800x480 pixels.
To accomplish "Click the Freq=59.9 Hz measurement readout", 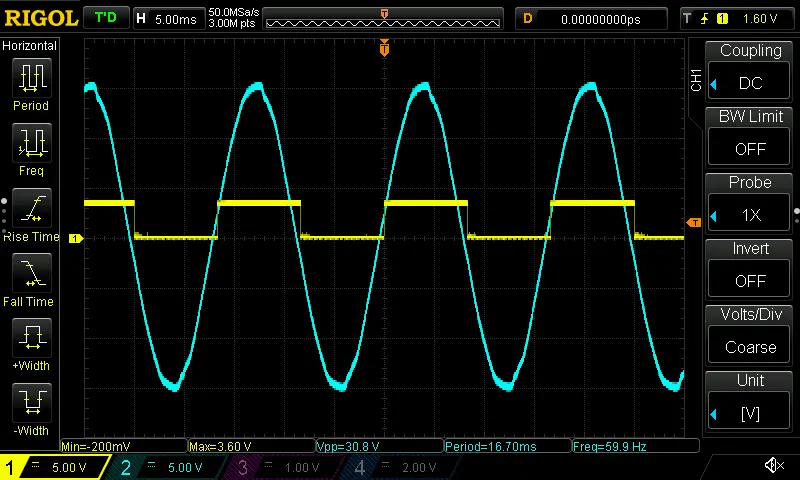I will pos(636,446).
